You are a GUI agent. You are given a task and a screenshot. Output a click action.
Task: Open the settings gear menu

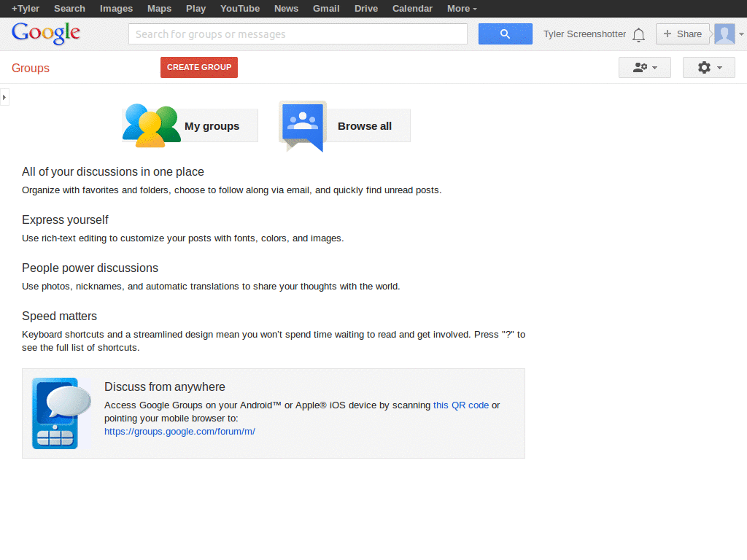pos(708,68)
